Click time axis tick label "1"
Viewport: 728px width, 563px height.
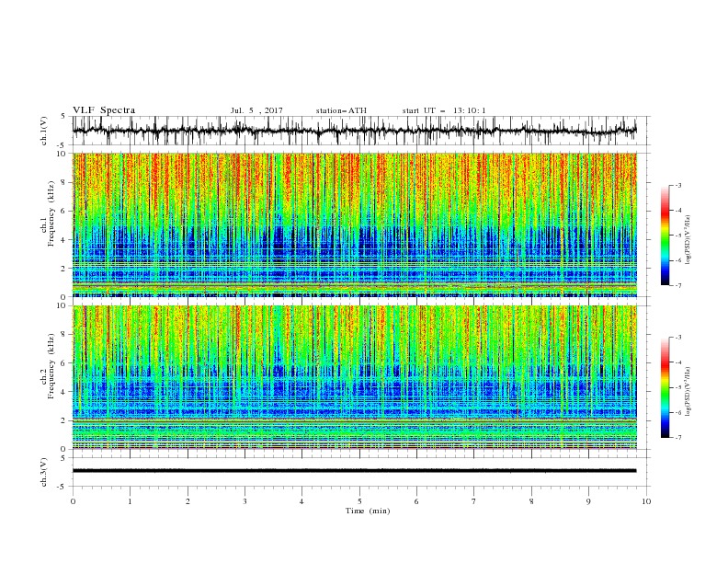(x=131, y=501)
